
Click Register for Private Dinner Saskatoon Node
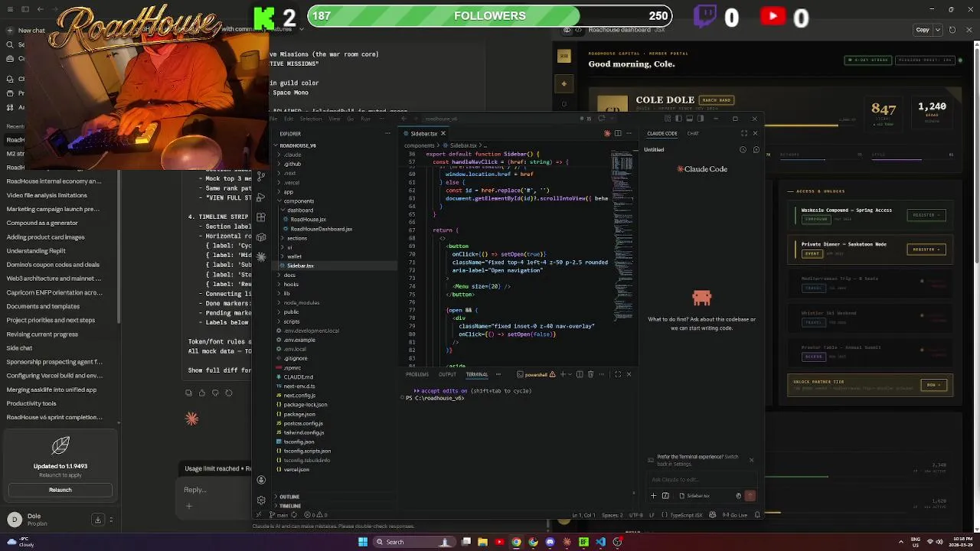coord(926,249)
